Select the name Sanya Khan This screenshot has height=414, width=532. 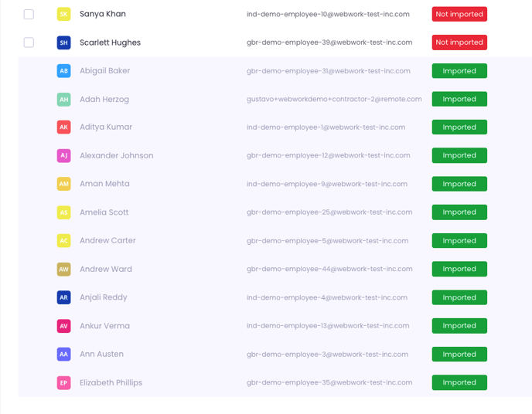tap(103, 14)
